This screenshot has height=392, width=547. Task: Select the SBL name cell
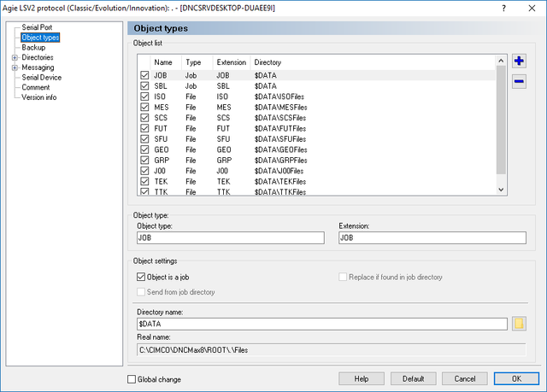coord(161,85)
